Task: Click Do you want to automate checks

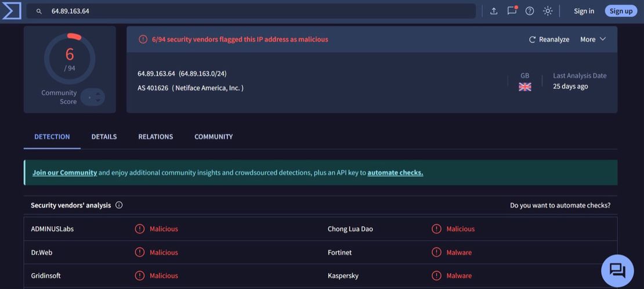Action: 560,205
